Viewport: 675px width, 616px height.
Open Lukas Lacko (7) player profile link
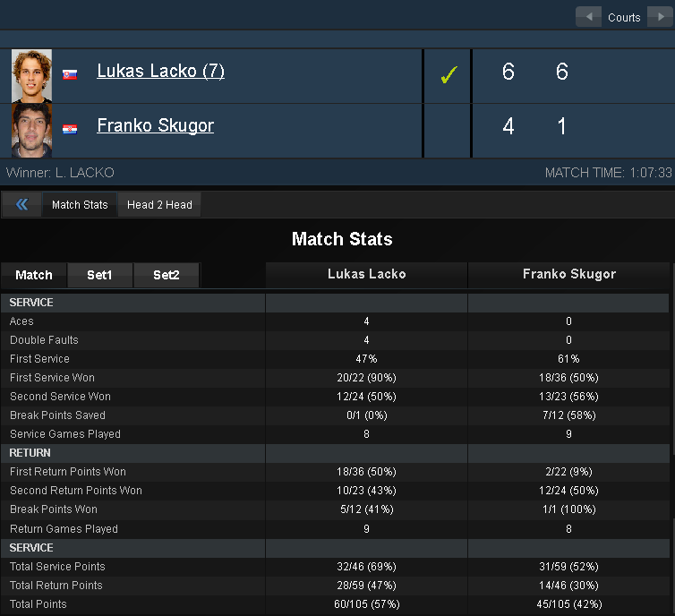160,71
